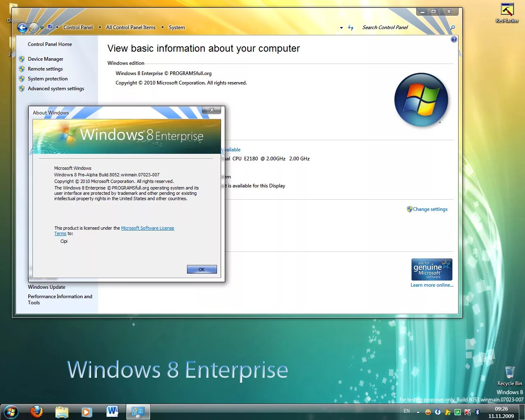Image resolution: width=525 pixels, height=420 pixels.
Task: Click the Windows logo orb image
Action: [x=421, y=100]
